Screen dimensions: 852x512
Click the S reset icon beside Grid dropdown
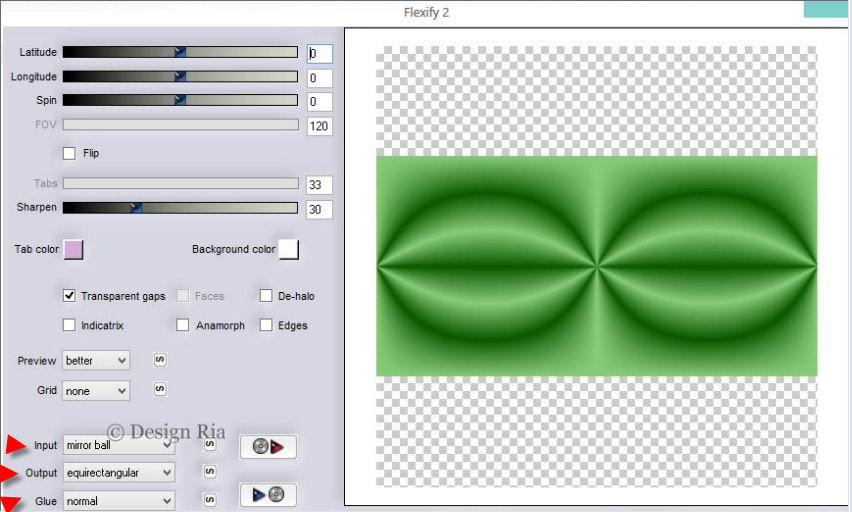[160, 389]
